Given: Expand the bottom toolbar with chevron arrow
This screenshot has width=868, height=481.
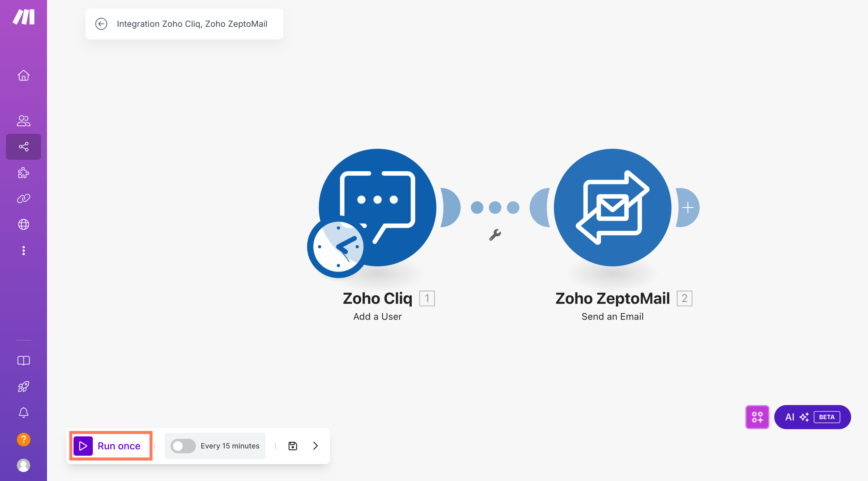Looking at the screenshot, I should click(x=315, y=446).
